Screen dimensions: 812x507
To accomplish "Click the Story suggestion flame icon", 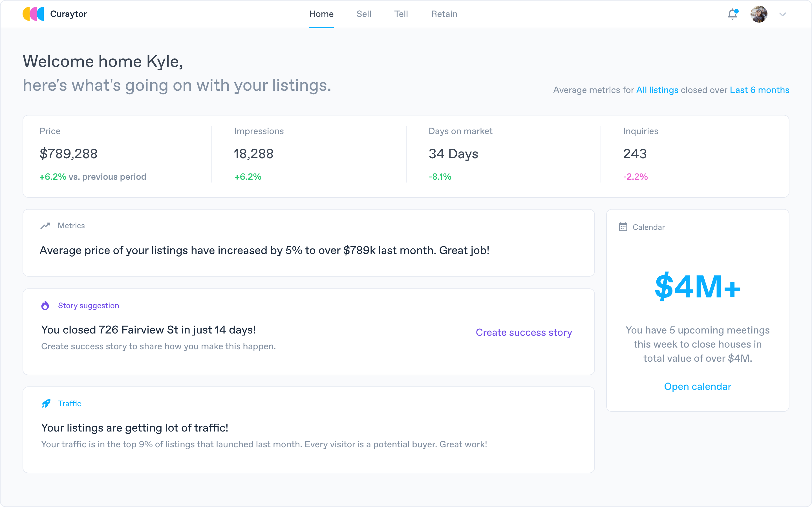I will coord(45,306).
